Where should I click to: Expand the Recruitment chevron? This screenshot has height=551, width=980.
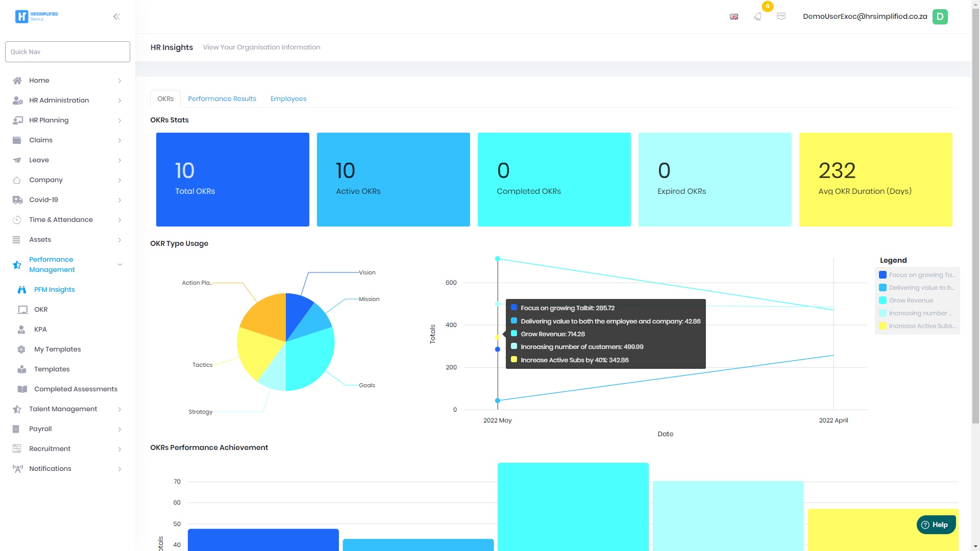coord(119,449)
